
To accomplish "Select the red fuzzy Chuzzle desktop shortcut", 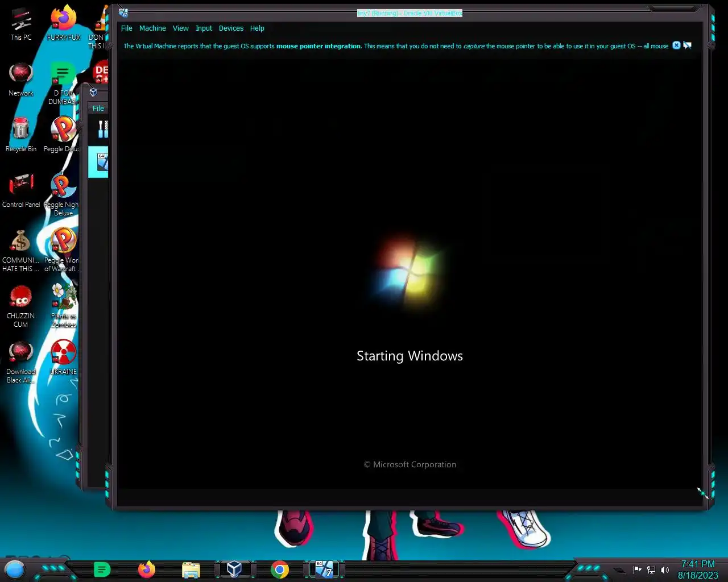I will coord(21,306).
